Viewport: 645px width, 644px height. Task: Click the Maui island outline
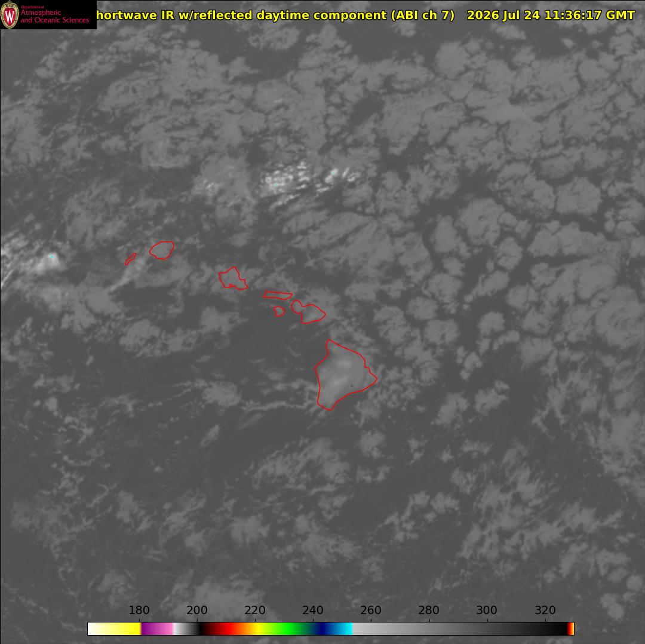(x=308, y=312)
